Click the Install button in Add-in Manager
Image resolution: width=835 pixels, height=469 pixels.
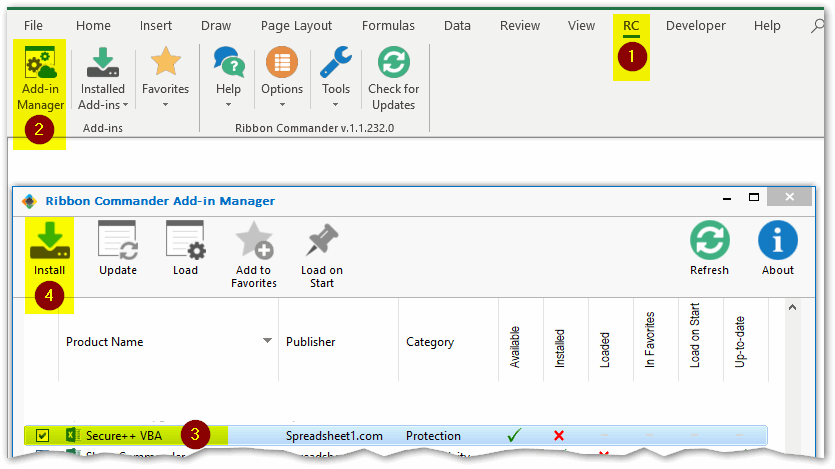50,249
